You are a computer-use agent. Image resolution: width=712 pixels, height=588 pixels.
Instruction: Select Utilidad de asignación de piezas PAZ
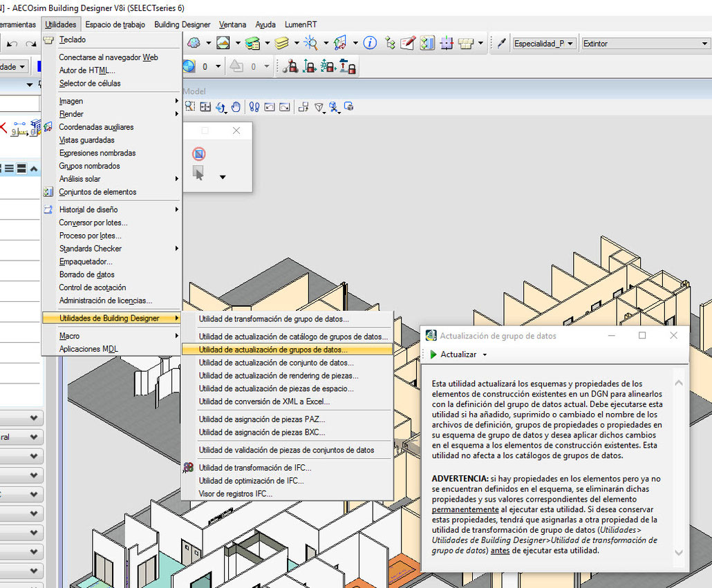click(287, 419)
